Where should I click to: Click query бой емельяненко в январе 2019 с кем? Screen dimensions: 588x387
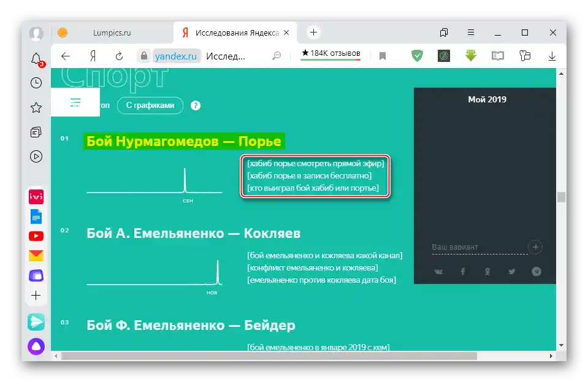click(x=318, y=347)
